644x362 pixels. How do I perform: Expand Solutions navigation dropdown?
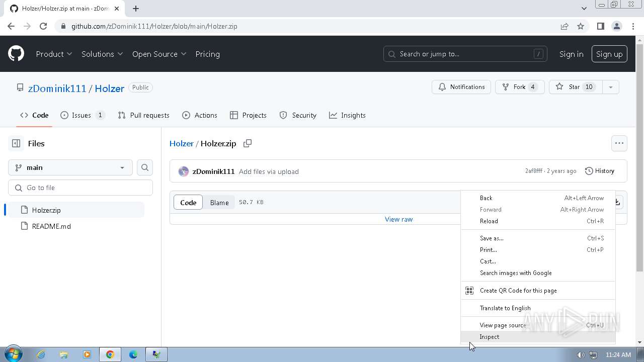[102, 54]
